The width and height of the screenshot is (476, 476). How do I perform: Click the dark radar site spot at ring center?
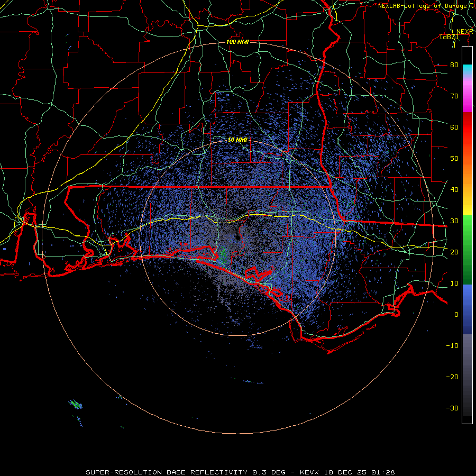click(237, 237)
